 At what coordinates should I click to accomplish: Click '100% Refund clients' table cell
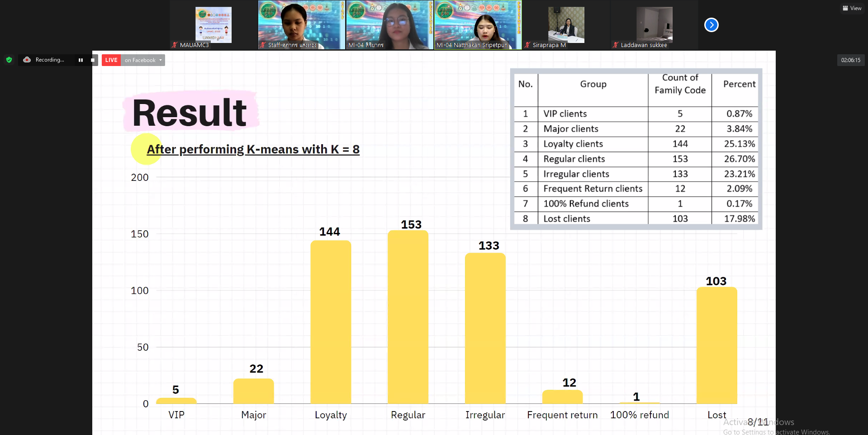point(593,203)
